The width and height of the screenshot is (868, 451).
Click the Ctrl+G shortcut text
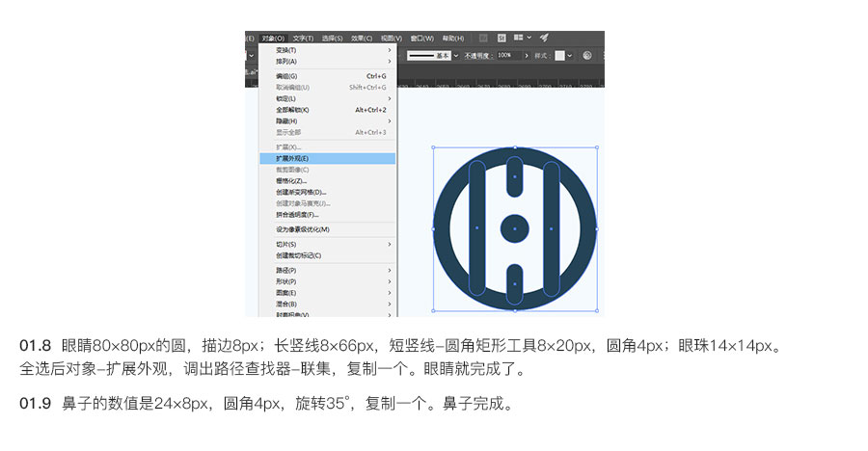376,76
